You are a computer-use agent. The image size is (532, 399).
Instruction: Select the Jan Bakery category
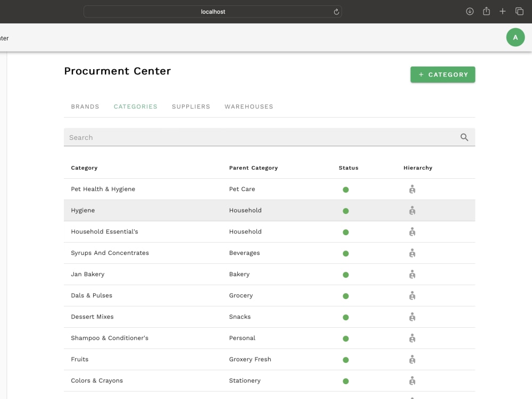[x=88, y=274]
